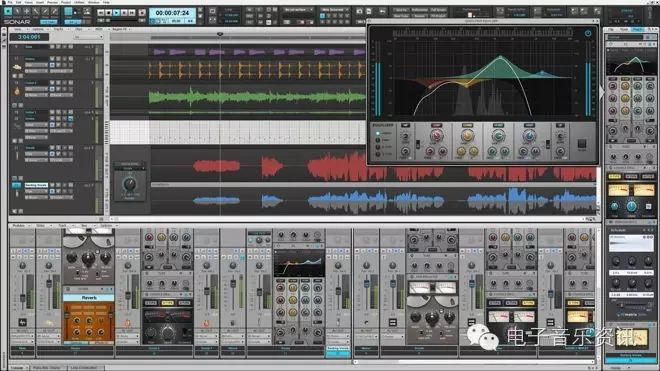Select the blue highlighted bottom track name
The height and width of the screenshot is (371, 660).
click(x=36, y=185)
